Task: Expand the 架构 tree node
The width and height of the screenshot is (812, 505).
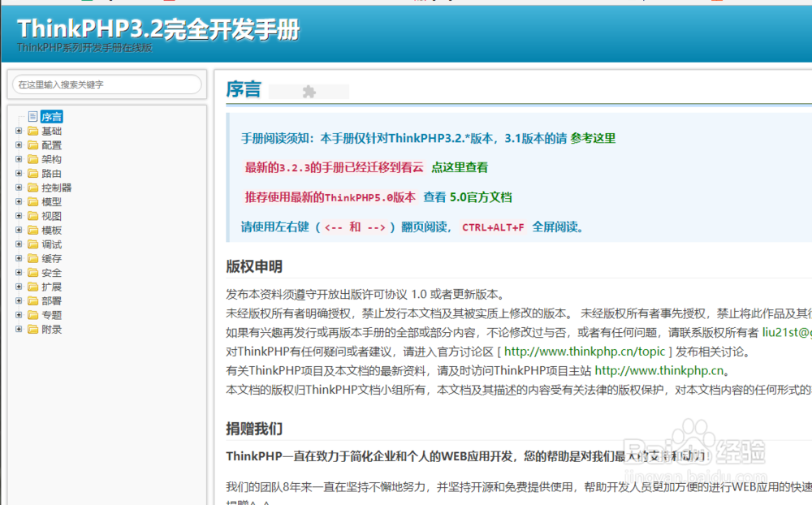Action: click(x=19, y=159)
